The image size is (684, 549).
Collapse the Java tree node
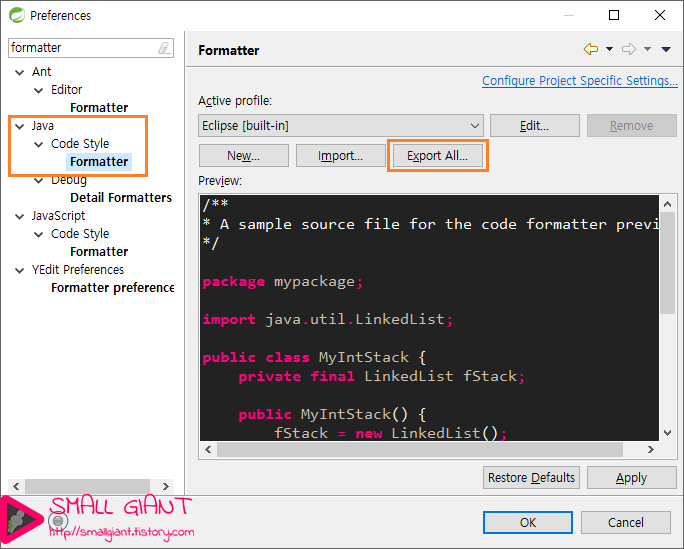point(20,126)
